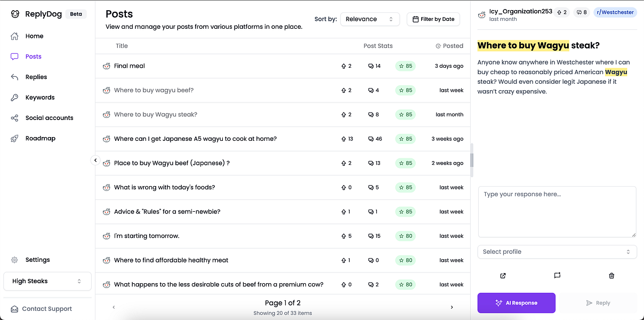Click Contact Support envelope icon
This screenshot has height=320, width=644.
(14, 309)
